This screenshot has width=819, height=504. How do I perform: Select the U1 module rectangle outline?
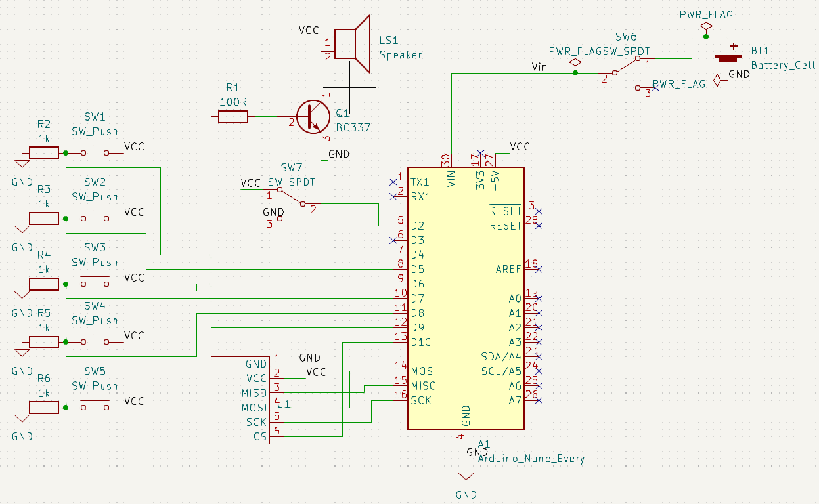tap(240, 400)
